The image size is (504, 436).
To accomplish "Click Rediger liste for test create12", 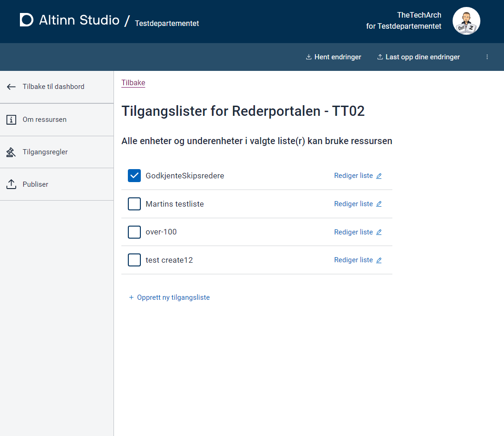I will click(353, 260).
